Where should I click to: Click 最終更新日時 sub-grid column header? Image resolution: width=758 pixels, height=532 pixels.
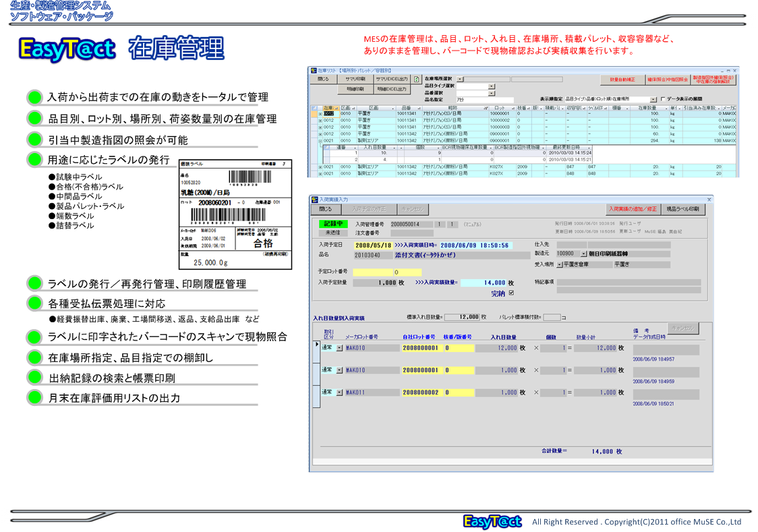tap(568, 148)
